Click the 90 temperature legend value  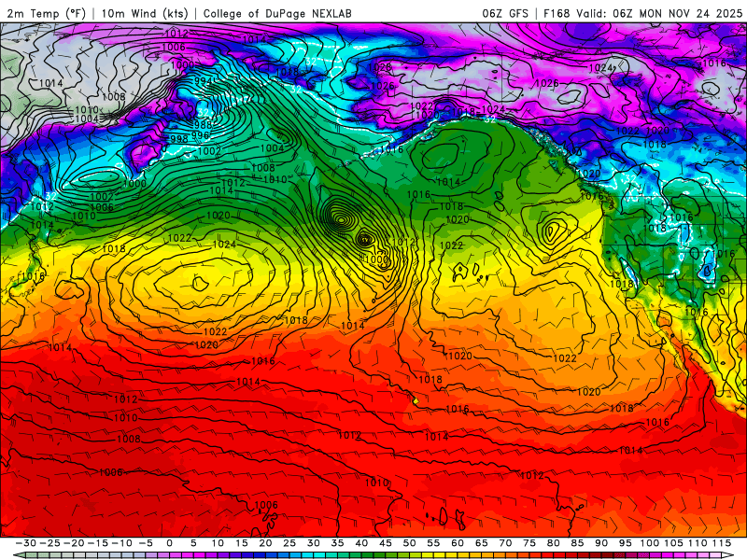click(x=601, y=543)
